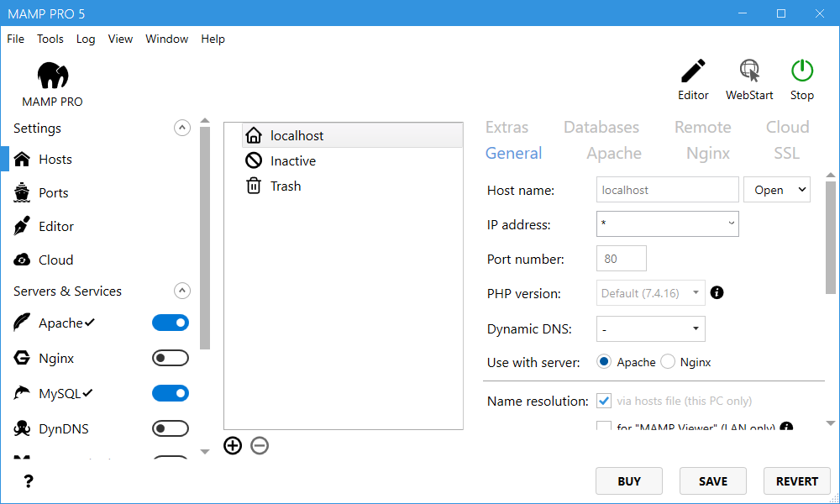The height and width of the screenshot is (504, 840).
Task: Select the Nginx radio button
Action: pos(669,362)
